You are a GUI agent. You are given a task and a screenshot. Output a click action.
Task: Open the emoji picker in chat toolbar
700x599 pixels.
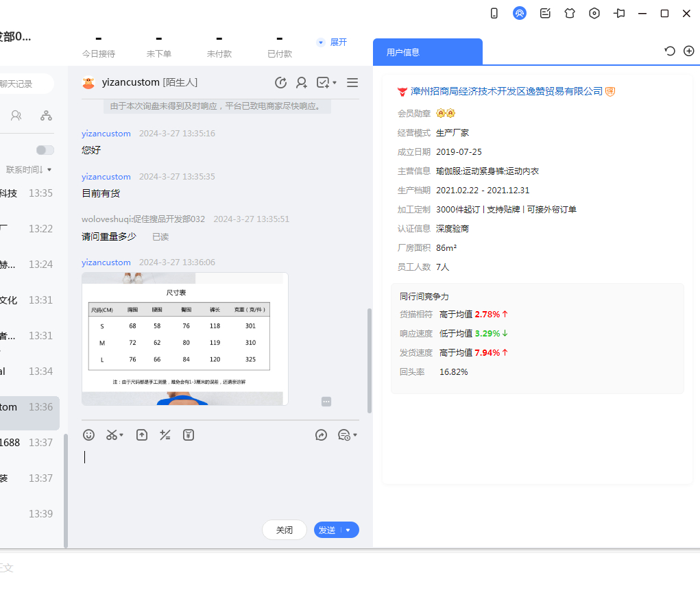point(88,435)
